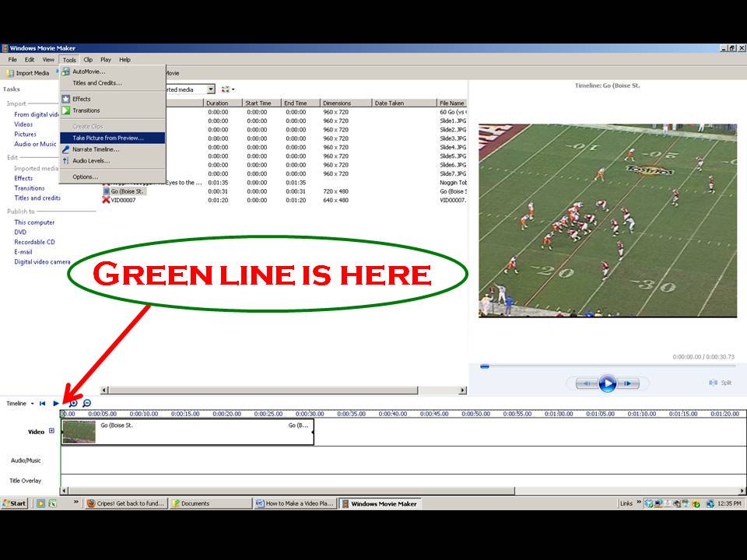Publish by E-mail link
The image size is (747, 560).
[x=23, y=252]
